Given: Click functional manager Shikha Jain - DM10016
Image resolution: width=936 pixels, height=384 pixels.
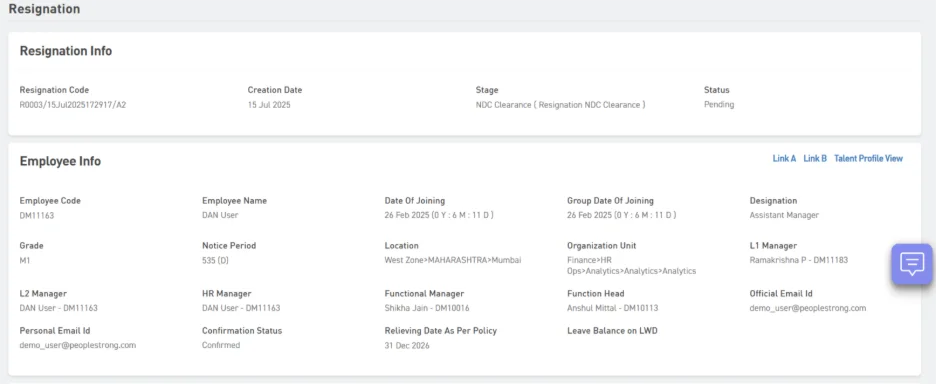Looking at the screenshot, I should [427, 308].
